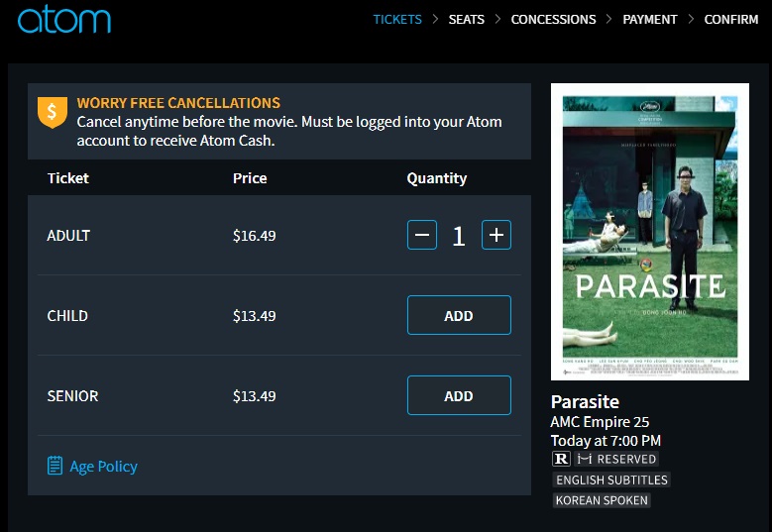The height and width of the screenshot is (532, 772).
Task: Click the Age Policy clipboard icon
Action: click(55, 466)
